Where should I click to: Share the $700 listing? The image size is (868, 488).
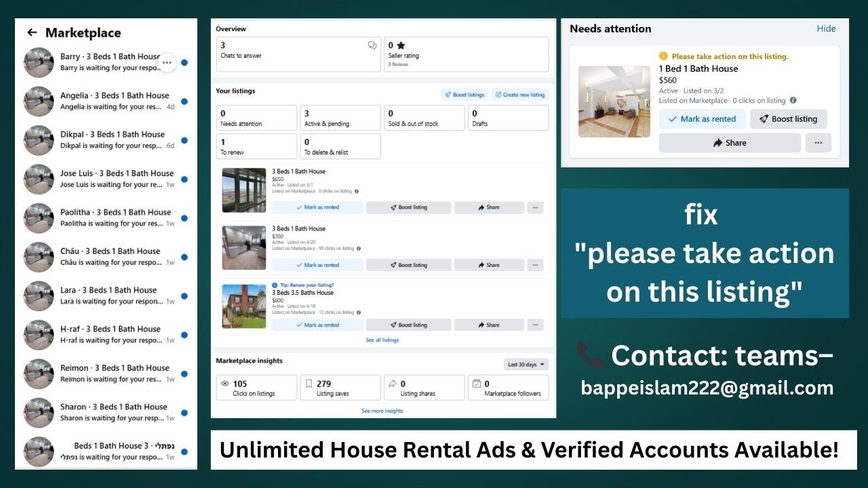point(489,265)
